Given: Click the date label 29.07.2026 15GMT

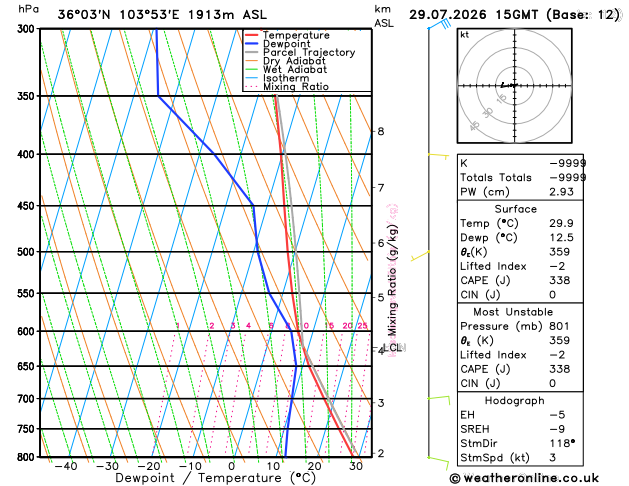Looking at the screenshot, I should tap(473, 15).
